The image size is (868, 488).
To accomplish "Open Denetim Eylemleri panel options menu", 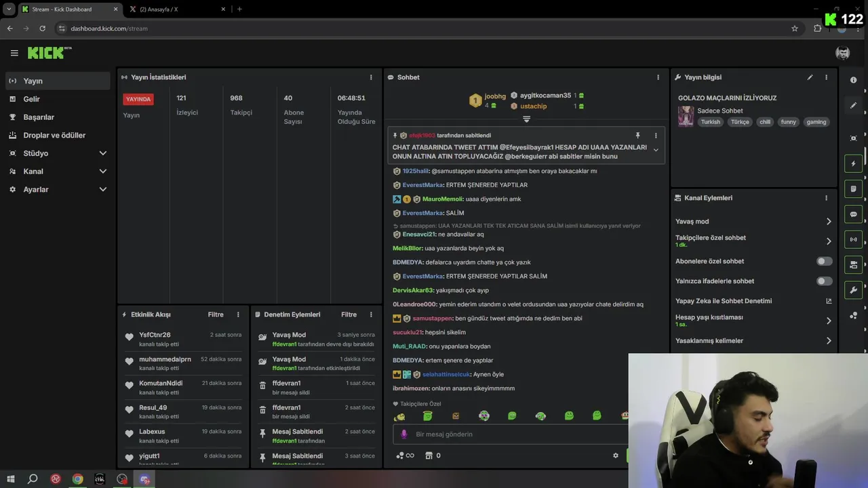I will coord(371,314).
